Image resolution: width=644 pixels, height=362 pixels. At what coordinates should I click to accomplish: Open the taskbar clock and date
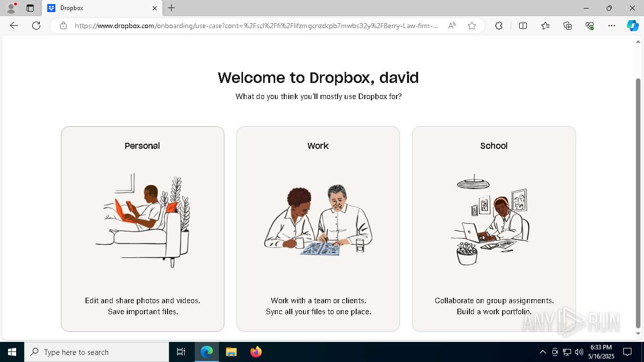(x=601, y=352)
